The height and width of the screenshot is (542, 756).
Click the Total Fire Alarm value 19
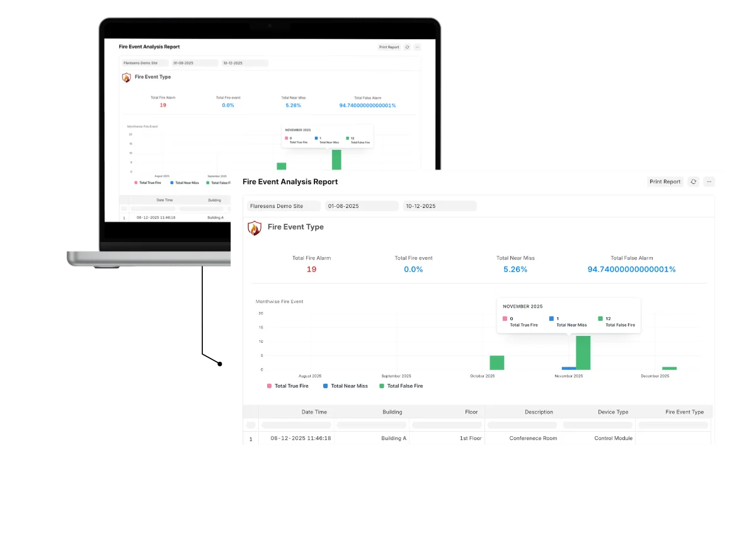(x=311, y=269)
